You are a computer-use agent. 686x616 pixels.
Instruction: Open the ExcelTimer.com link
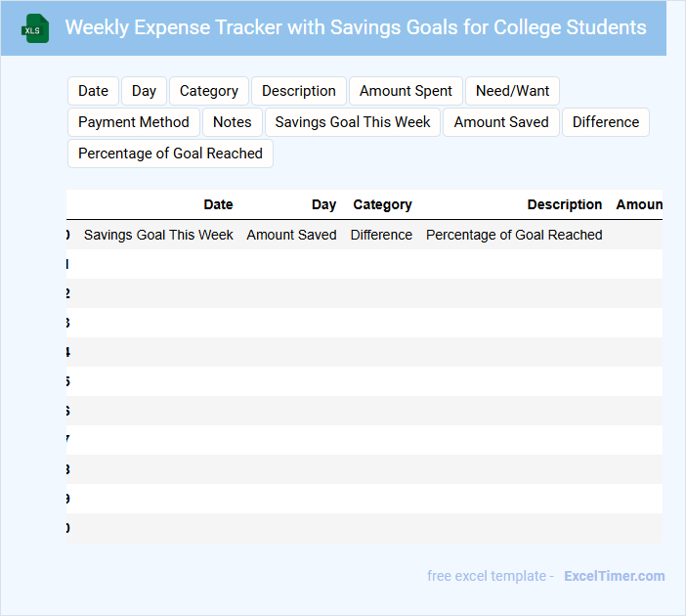click(614, 576)
